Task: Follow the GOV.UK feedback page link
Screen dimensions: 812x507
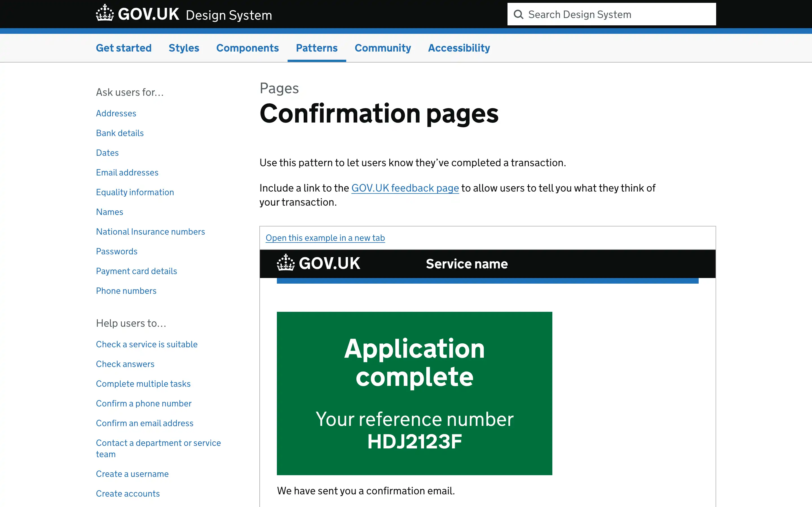Action: [x=405, y=188]
